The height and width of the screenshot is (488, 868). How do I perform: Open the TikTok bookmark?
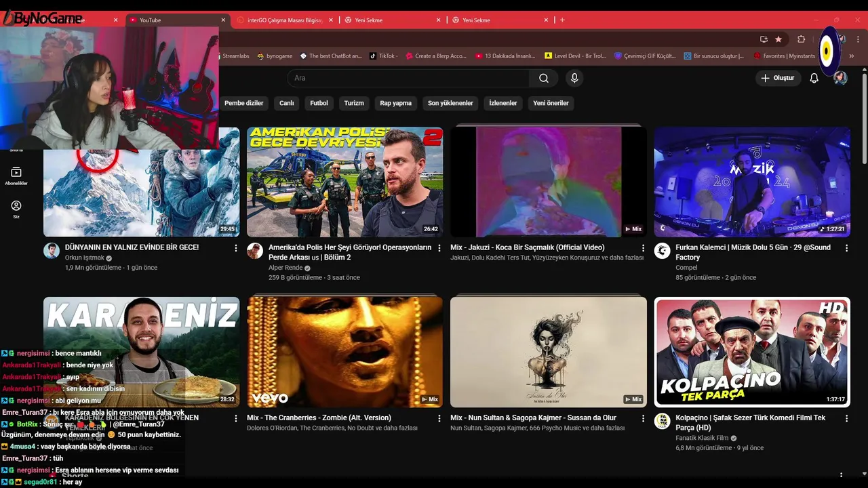click(384, 56)
